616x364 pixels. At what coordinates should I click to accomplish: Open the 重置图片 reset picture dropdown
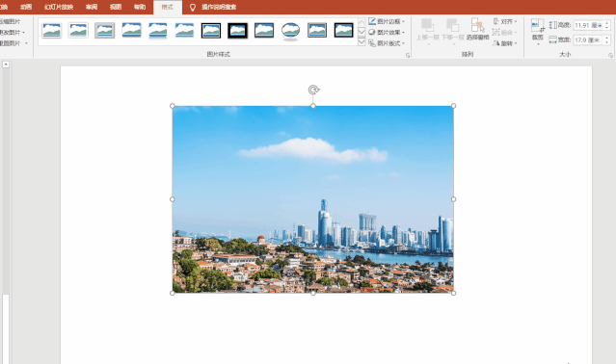coord(13,43)
